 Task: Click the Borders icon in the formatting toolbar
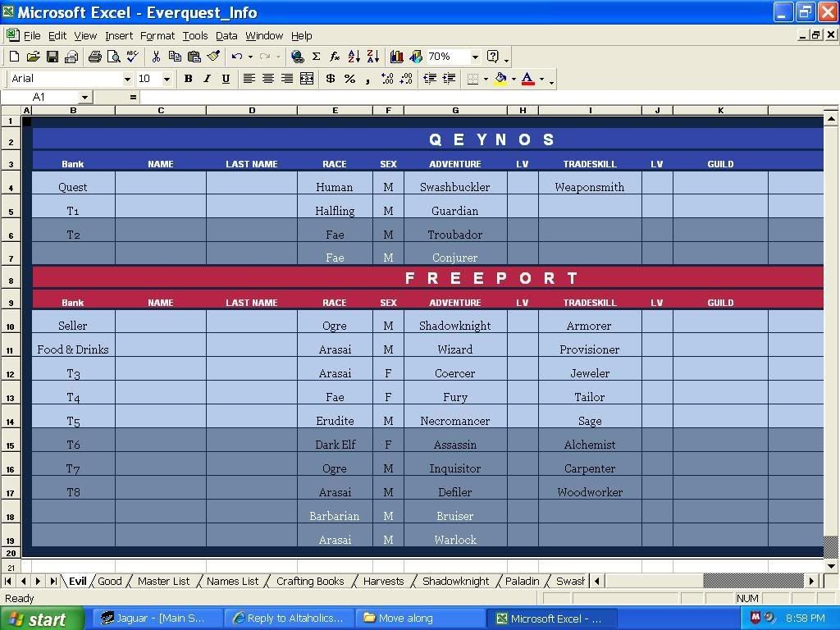(472, 79)
